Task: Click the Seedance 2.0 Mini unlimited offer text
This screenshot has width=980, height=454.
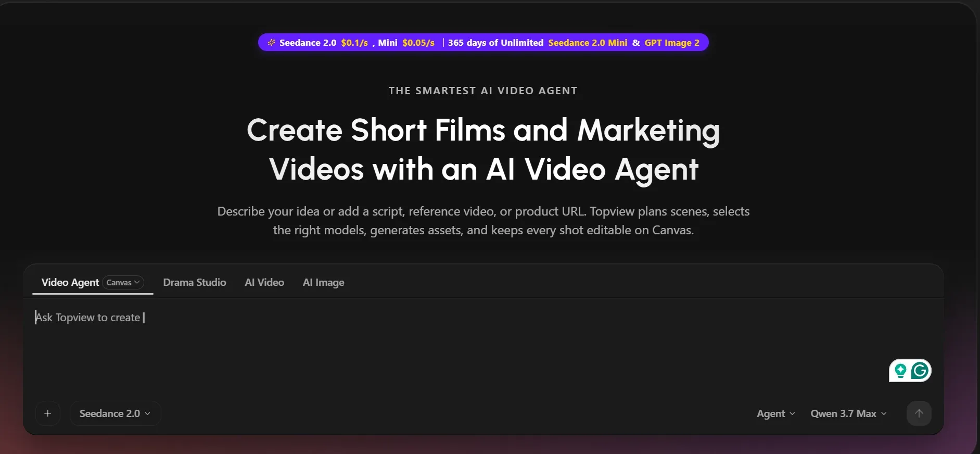Action: pos(588,43)
